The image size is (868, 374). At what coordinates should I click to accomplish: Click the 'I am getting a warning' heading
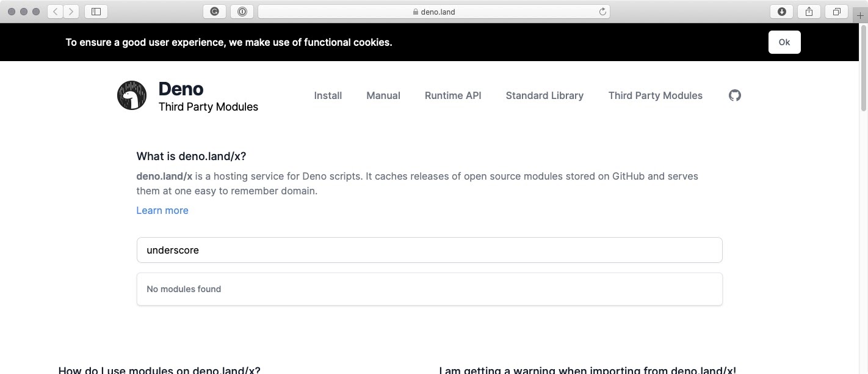coord(587,370)
